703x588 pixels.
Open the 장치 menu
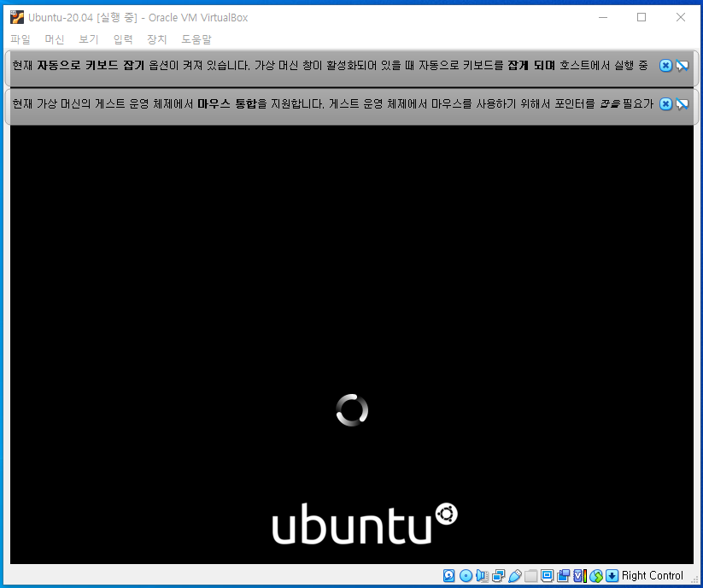[x=157, y=39]
